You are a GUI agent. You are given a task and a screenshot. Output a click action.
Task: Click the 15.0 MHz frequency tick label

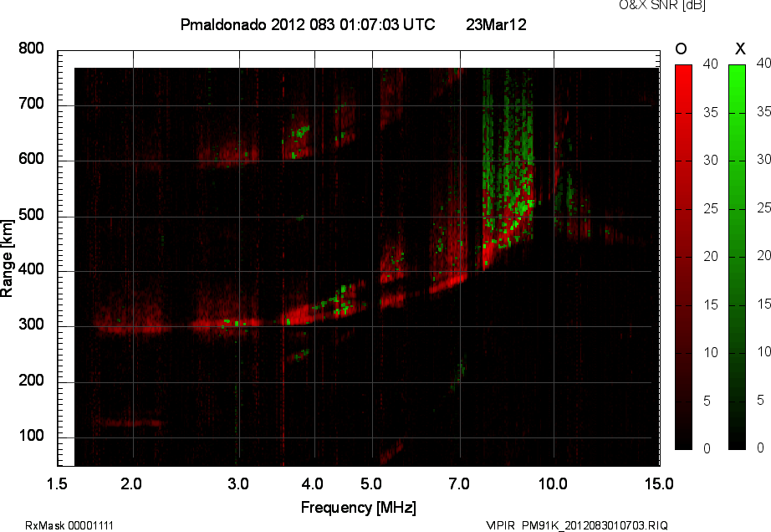659,483
